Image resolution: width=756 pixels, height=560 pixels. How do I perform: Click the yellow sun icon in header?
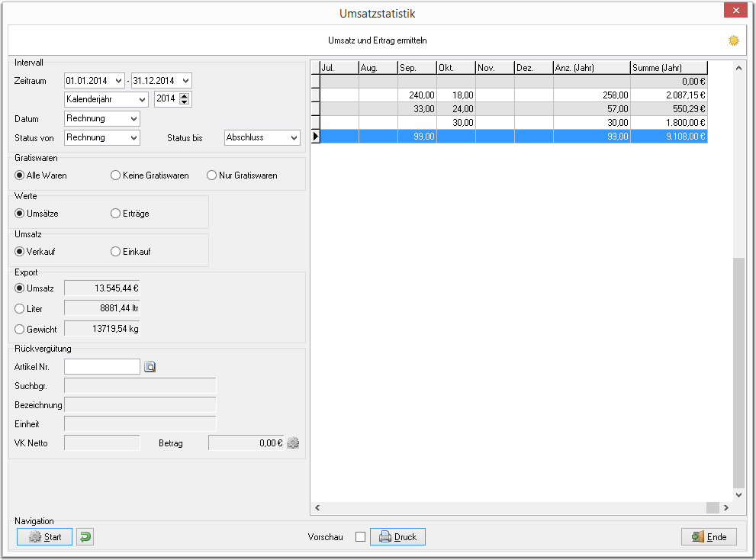click(x=733, y=40)
